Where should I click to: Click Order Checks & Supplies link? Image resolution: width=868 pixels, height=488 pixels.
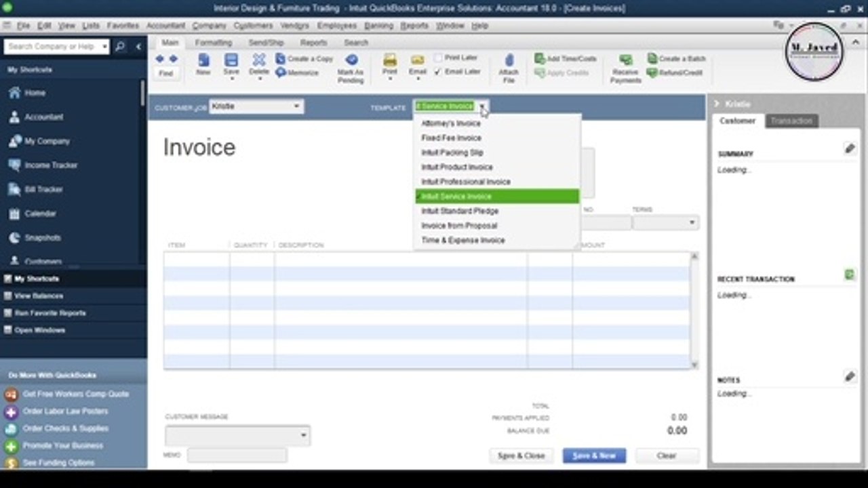65,428
